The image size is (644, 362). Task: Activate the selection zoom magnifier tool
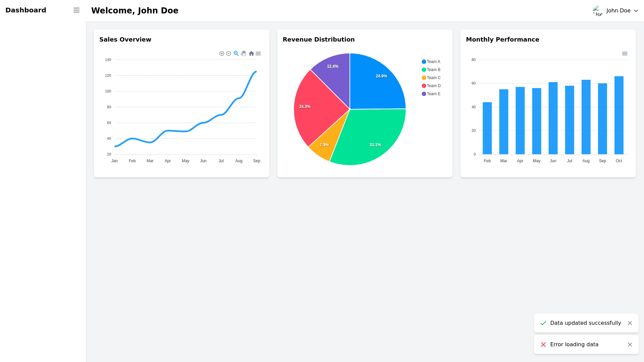click(236, 54)
